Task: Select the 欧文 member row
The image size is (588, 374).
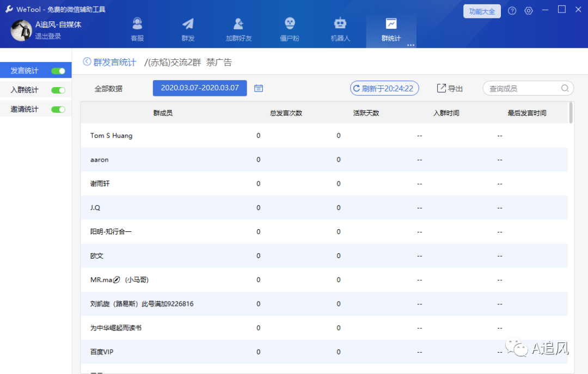Action: [x=324, y=255]
